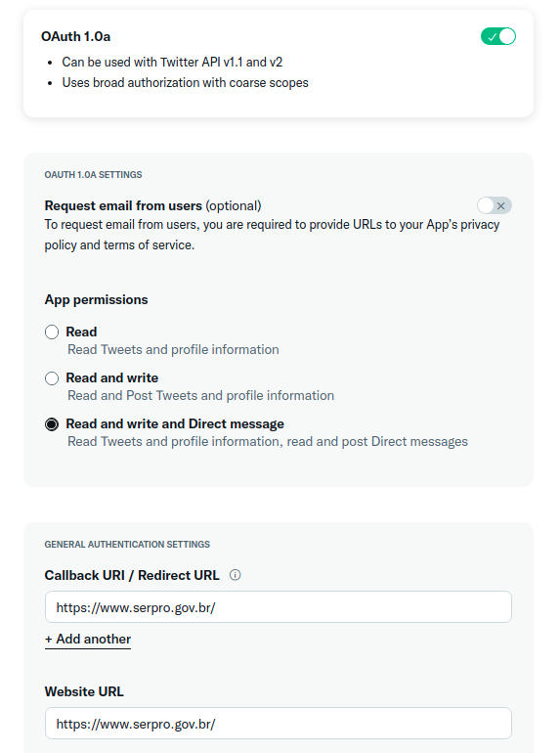Click the + Add another link
This screenshot has width=560, height=753.
tap(88, 640)
